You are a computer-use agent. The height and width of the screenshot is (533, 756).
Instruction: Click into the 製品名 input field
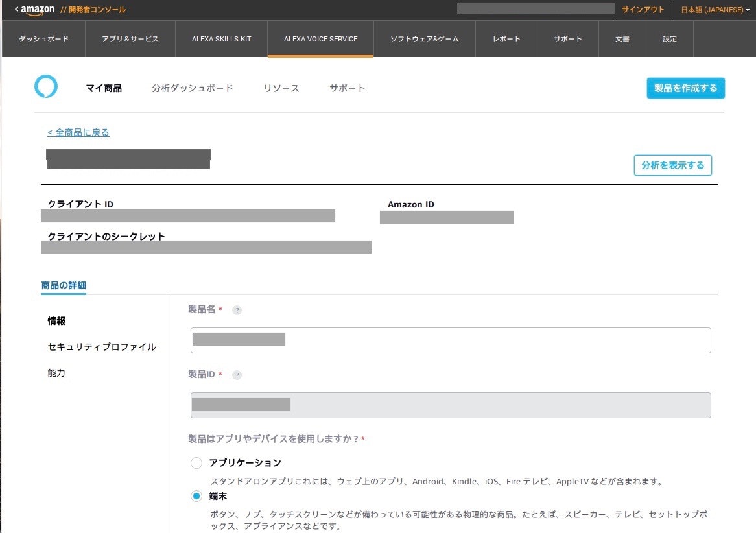(451, 340)
